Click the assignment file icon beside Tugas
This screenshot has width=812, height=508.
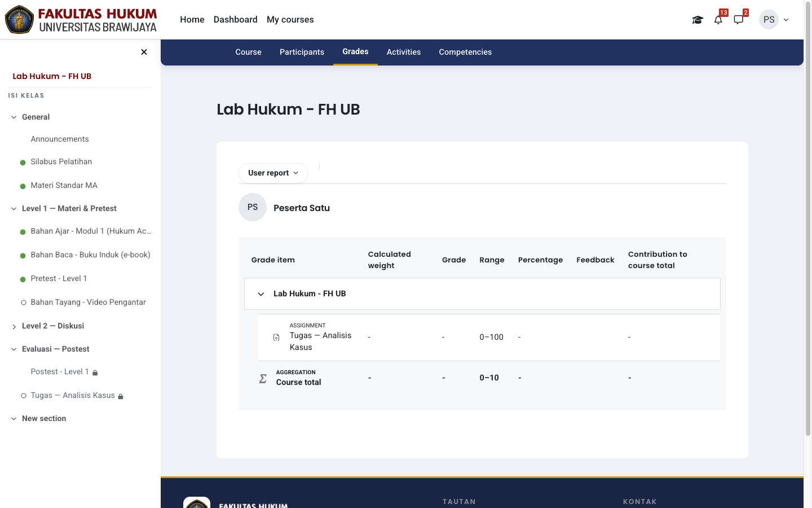point(276,338)
